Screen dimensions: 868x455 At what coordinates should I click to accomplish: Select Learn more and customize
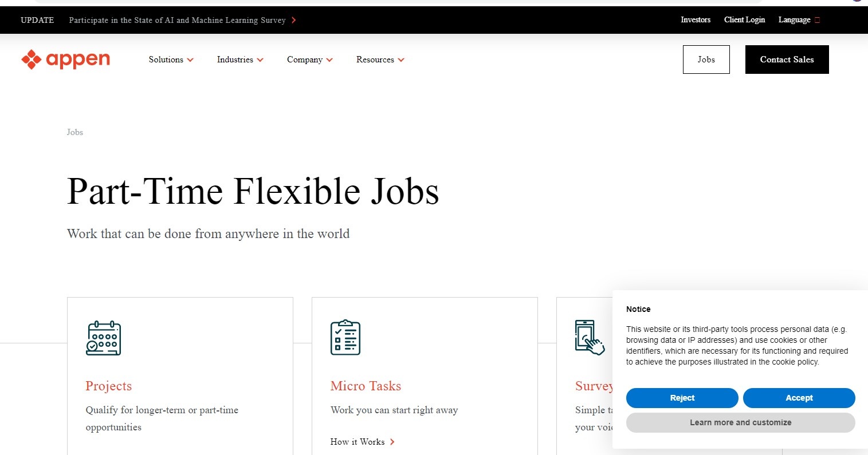741,422
